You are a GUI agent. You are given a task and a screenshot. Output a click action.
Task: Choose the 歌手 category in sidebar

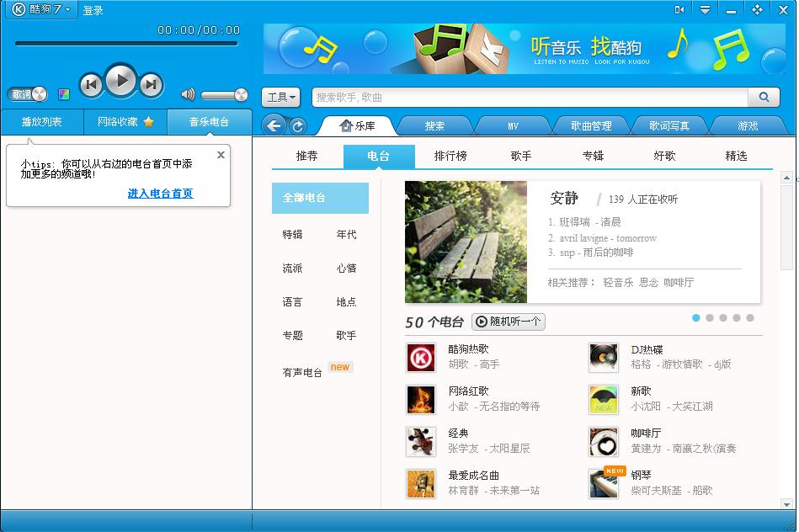(x=347, y=335)
